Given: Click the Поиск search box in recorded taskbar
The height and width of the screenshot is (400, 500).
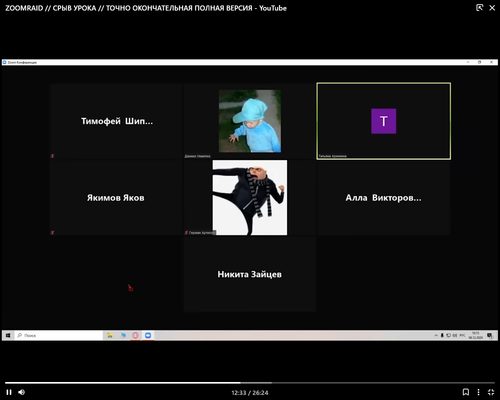Looking at the screenshot, I should [59, 335].
